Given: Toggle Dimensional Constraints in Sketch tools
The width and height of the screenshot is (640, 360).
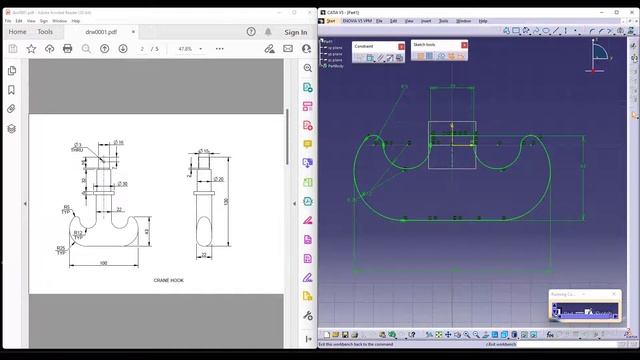Looking at the screenshot, I should (x=461, y=56).
